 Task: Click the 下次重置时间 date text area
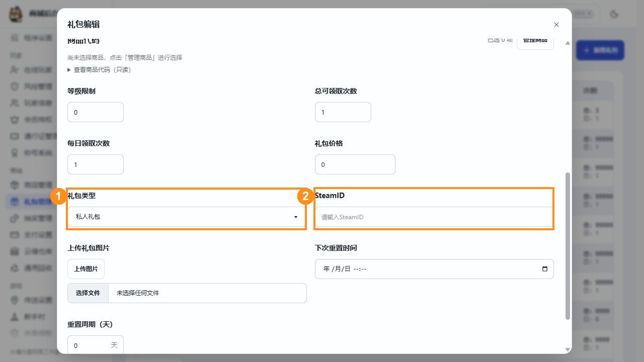coord(345,269)
